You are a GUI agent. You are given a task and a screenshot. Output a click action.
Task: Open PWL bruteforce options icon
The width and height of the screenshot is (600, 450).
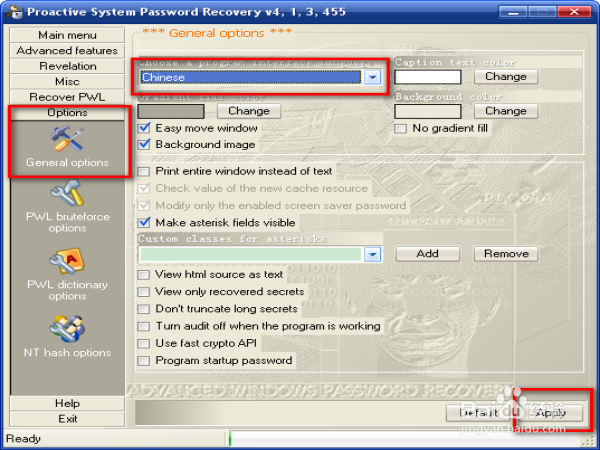pos(67,194)
